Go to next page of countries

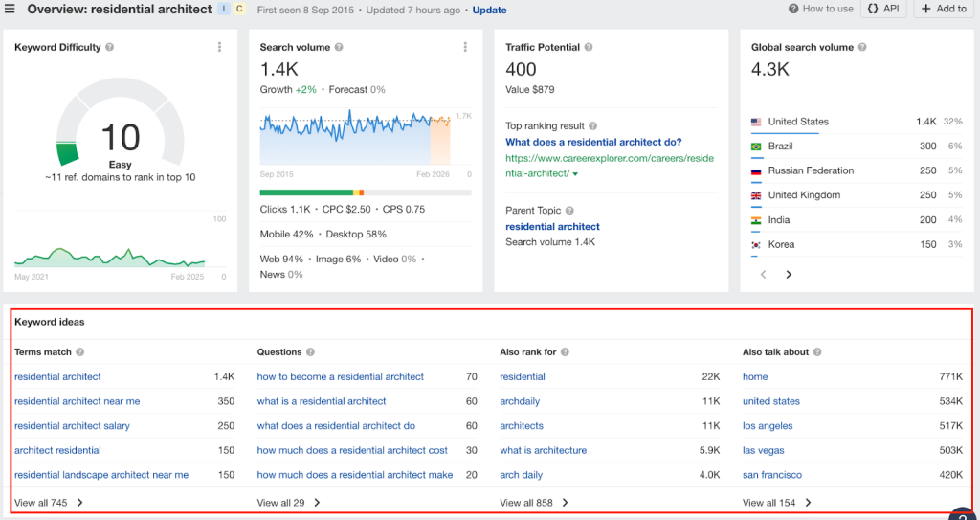789,275
